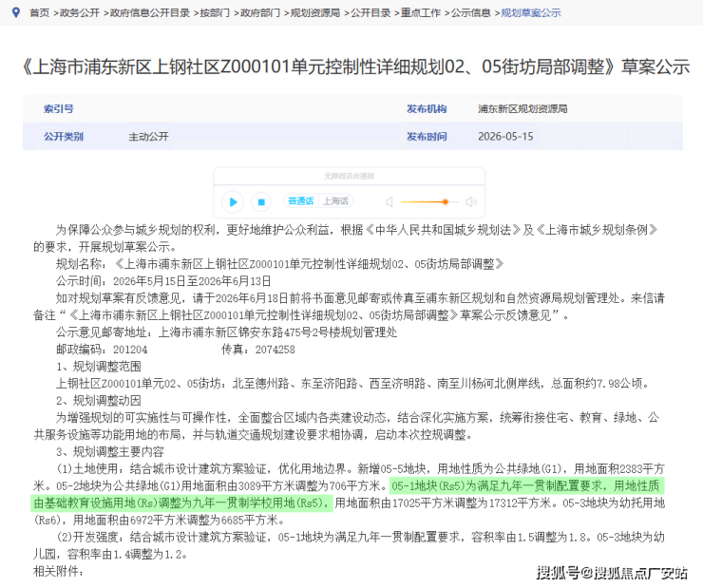Viewport: 703px width, 588px height.
Task: Open 规划草案公示 breadcrumb link
Action: (x=531, y=13)
